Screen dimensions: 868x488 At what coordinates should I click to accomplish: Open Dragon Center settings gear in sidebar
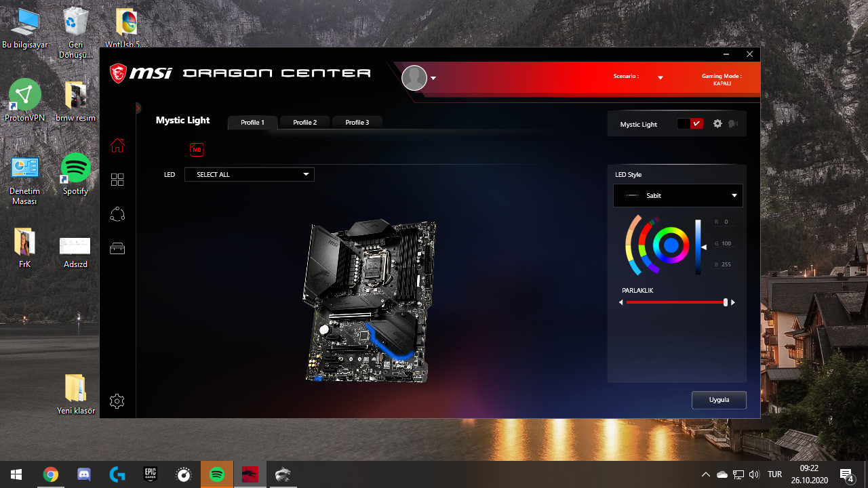[x=117, y=401]
